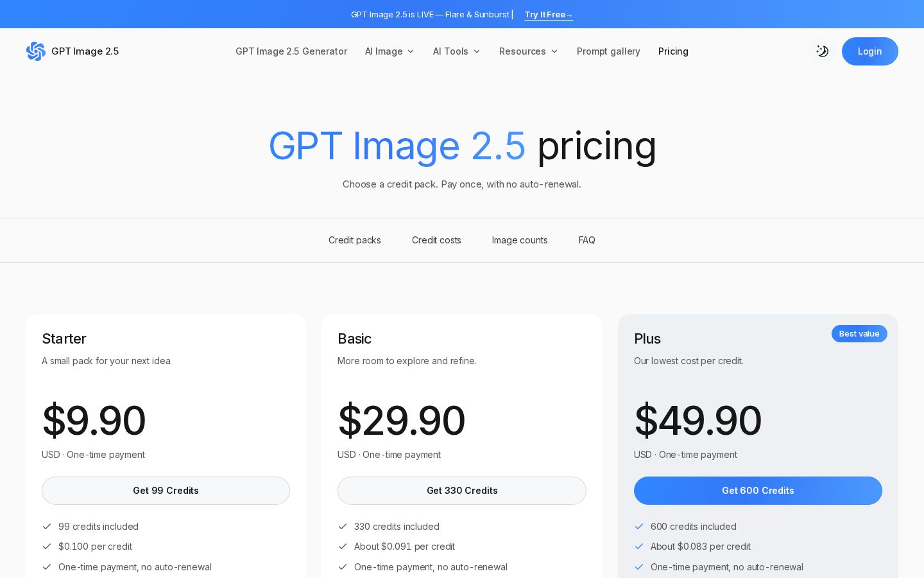Expand the Resources dropdown menu
Screen dimensions: 924x578
528,51
